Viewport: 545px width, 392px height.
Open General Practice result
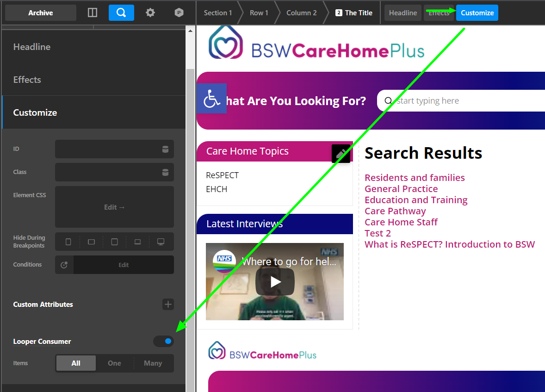(x=401, y=189)
